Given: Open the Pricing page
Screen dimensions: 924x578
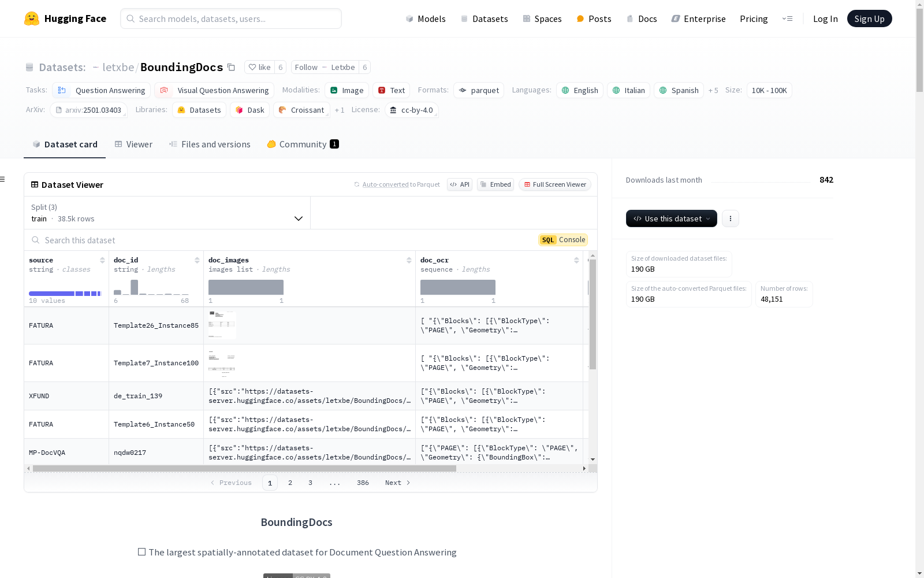Looking at the screenshot, I should click(x=754, y=18).
